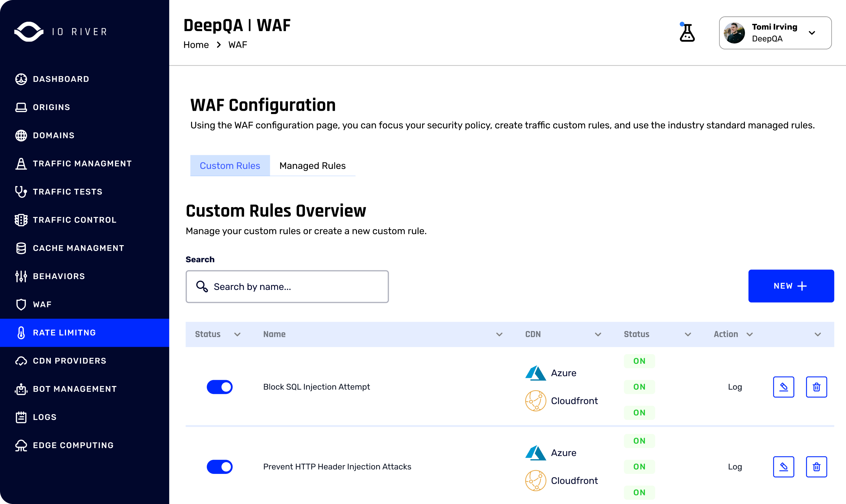Navigate to Traffic Tests

tap(67, 192)
